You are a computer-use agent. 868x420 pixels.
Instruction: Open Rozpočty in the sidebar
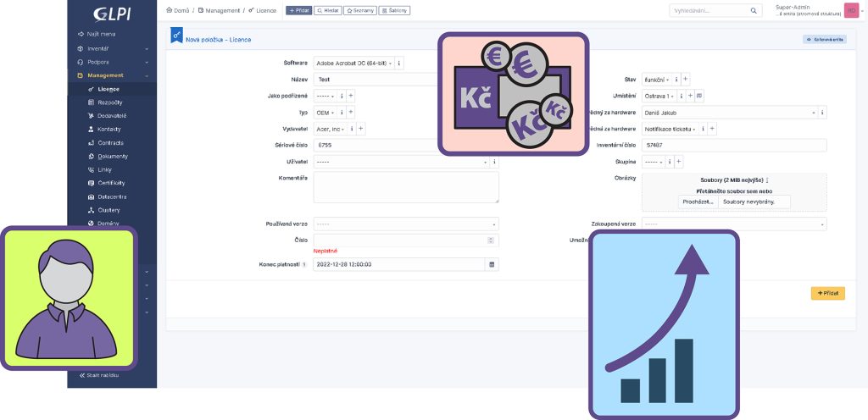click(109, 102)
